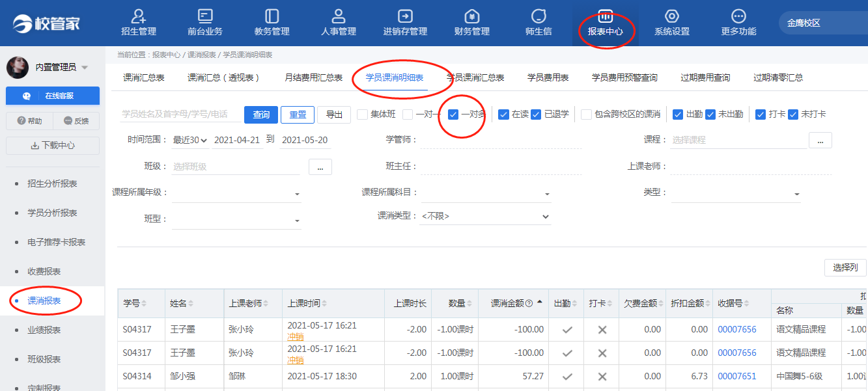Switch to the 学员费用表 tab
The width and height of the screenshot is (868, 391).
pyautogui.click(x=548, y=77)
